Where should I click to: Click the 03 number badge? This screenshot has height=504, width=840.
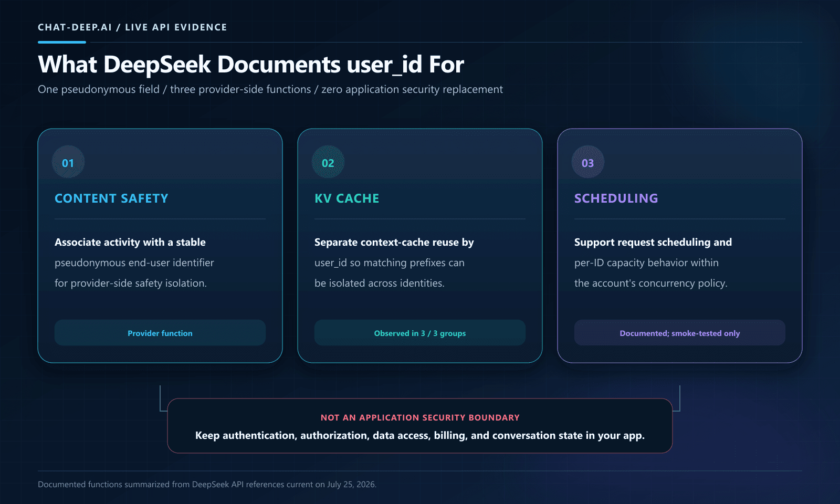click(x=588, y=162)
